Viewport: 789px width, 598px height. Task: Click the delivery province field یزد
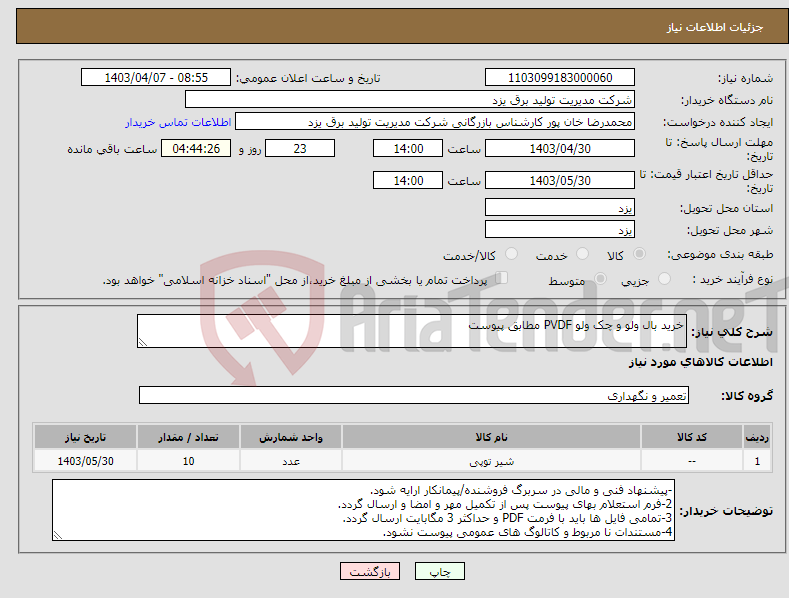click(560, 207)
